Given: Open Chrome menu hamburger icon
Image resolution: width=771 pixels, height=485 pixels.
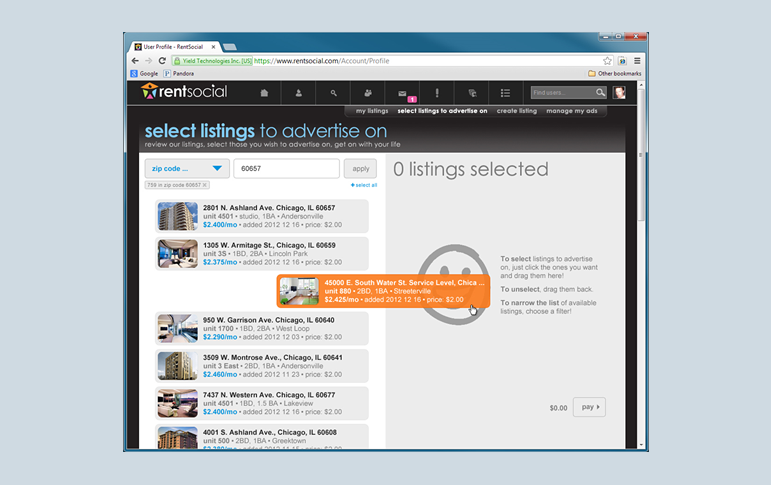Looking at the screenshot, I should click(637, 60).
